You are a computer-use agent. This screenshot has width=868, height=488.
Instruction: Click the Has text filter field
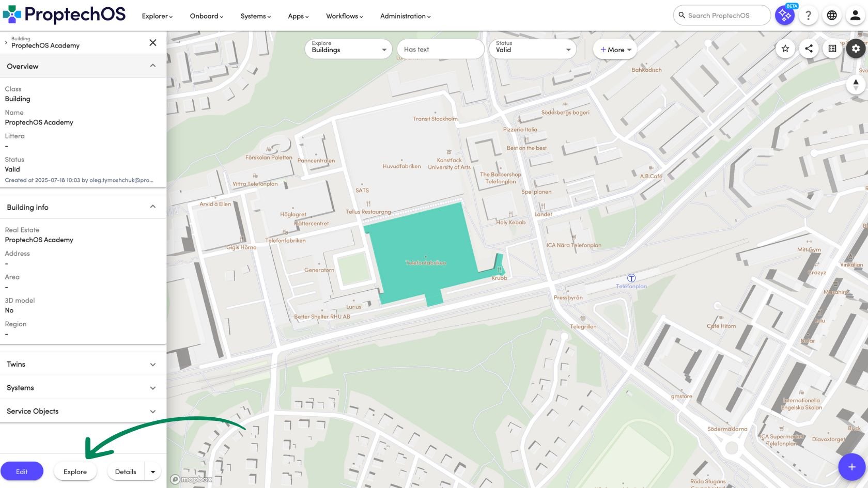(x=441, y=49)
